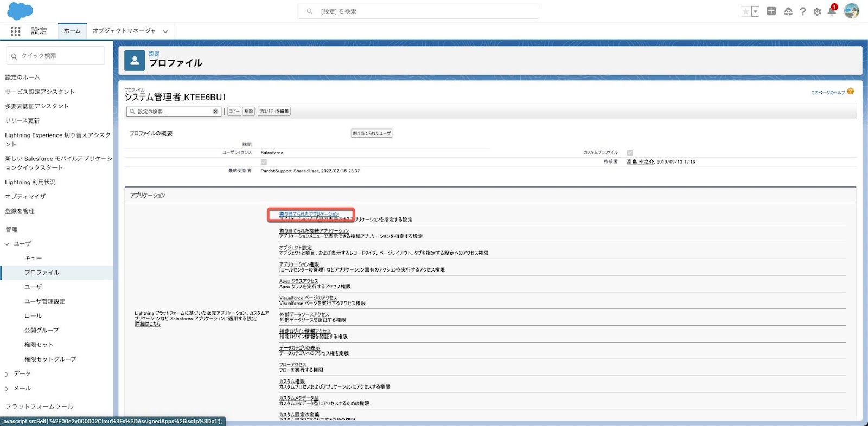This screenshot has width=868, height=426.
Task: Click the 詳細はこちら link
Action: (148, 324)
